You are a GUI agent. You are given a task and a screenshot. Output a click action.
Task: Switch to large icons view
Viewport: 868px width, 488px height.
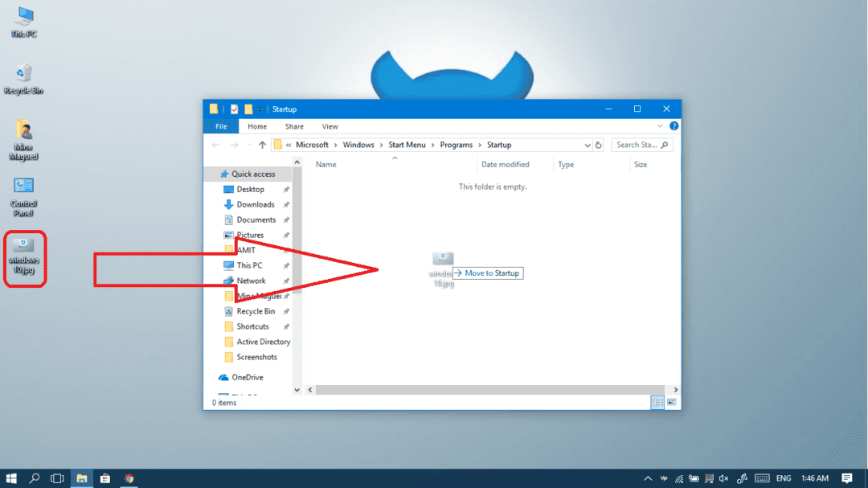[x=671, y=402]
